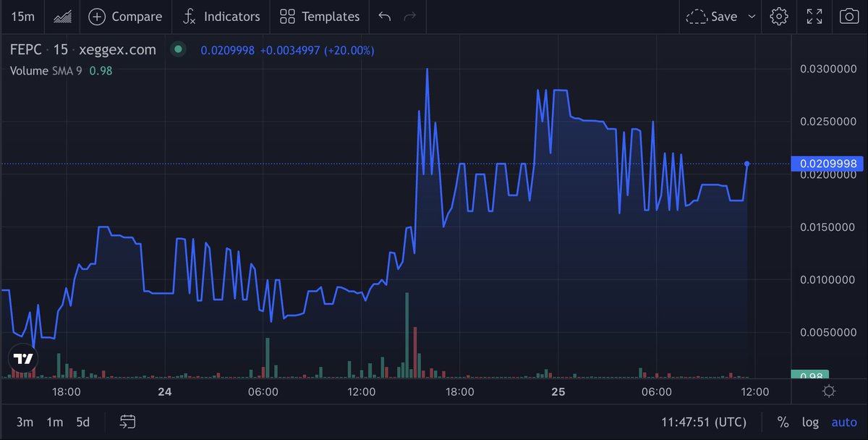This screenshot has width=868, height=440.
Task: Open the Compare menu
Action: 125,16
